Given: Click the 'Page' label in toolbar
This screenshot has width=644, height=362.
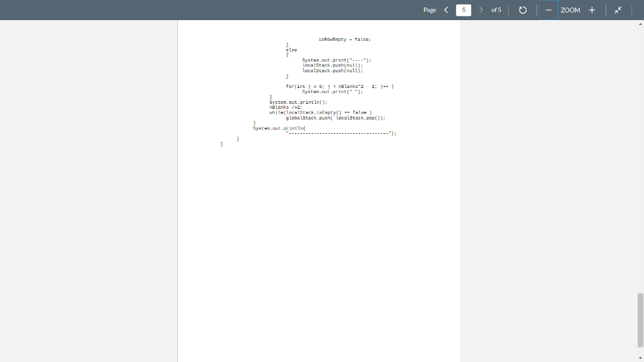Looking at the screenshot, I should click(430, 10).
